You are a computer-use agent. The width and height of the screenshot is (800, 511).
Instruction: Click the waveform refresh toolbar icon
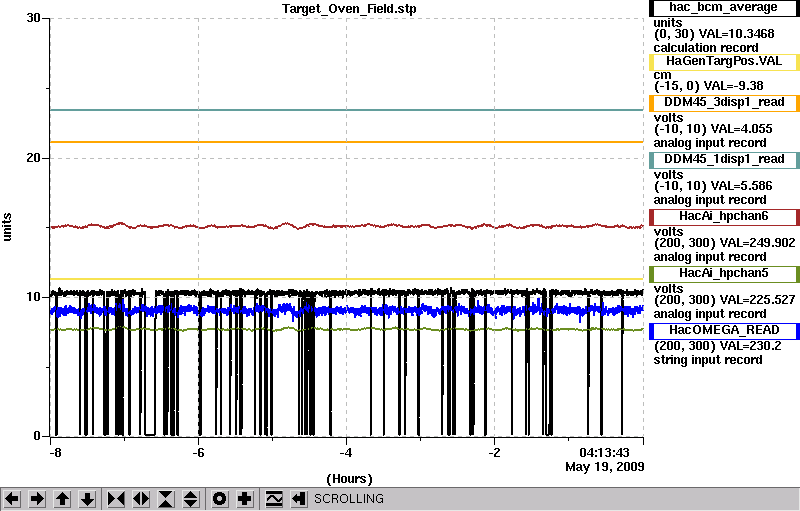[x=274, y=498]
